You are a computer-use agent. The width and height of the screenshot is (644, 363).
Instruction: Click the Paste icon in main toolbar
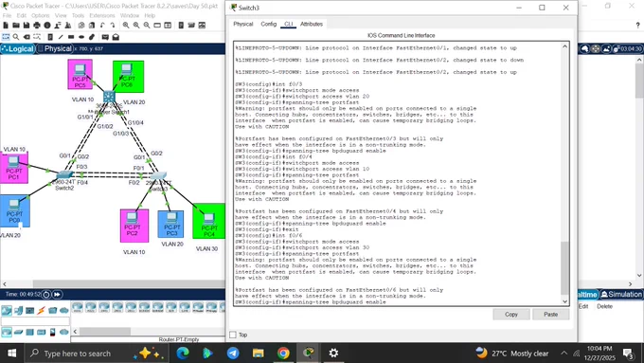(92, 26)
